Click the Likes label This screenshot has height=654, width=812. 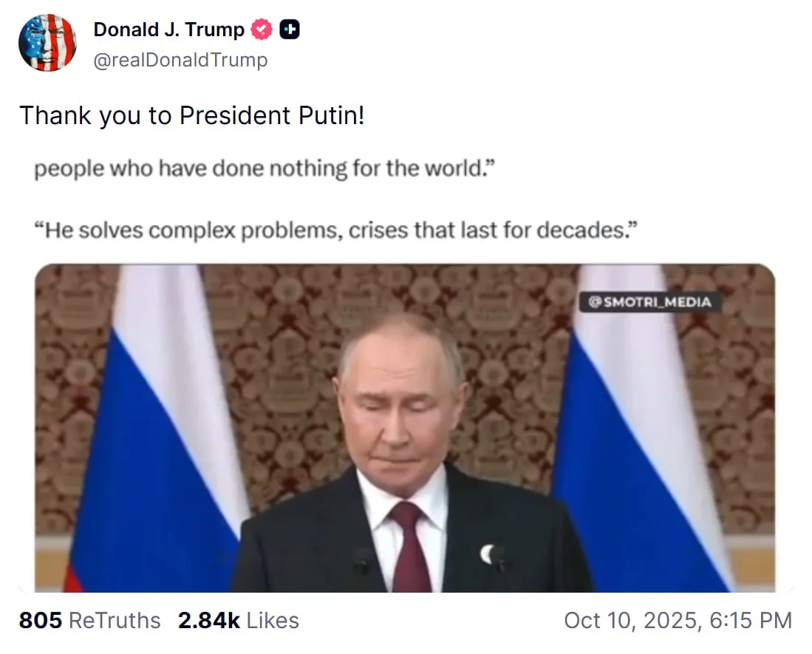point(273,620)
